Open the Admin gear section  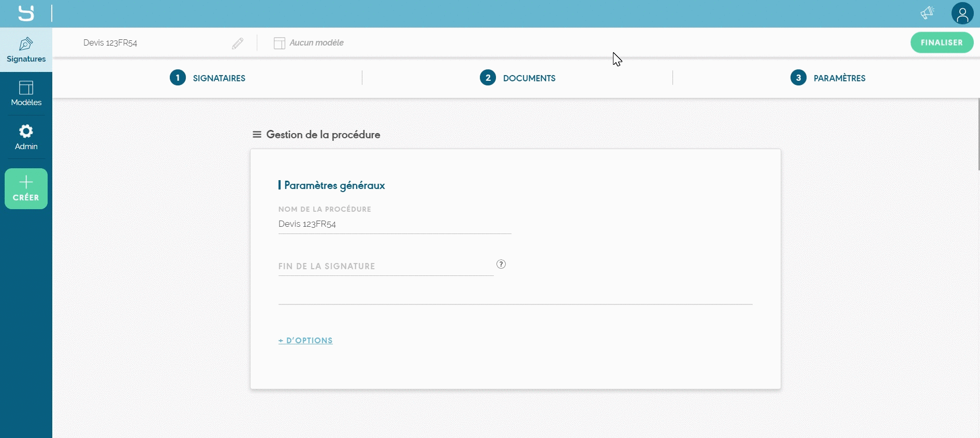tap(26, 137)
